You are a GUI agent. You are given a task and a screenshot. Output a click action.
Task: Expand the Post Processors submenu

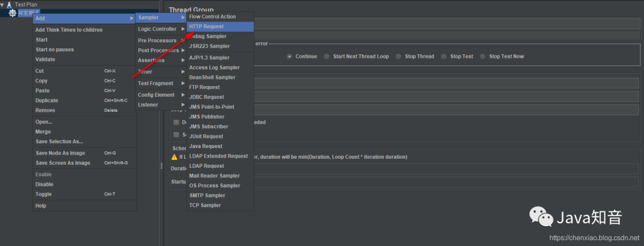(x=161, y=50)
